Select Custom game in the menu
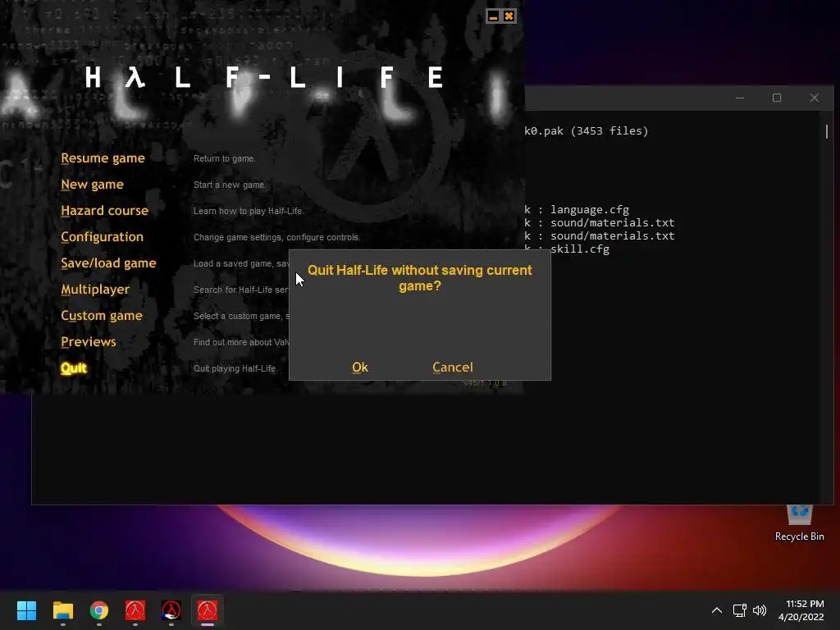This screenshot has width=840, height=630. click(102, 316)
